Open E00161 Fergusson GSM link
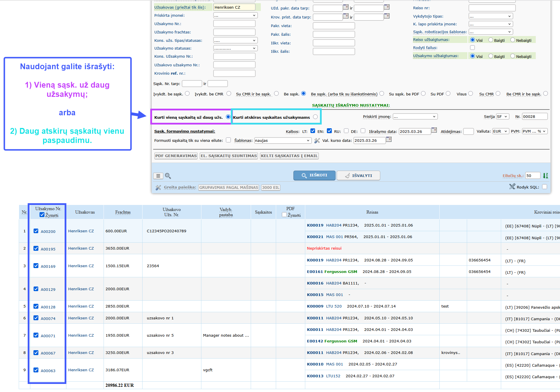The width and height of the screenshot is (560, 392). click(332, 272)
